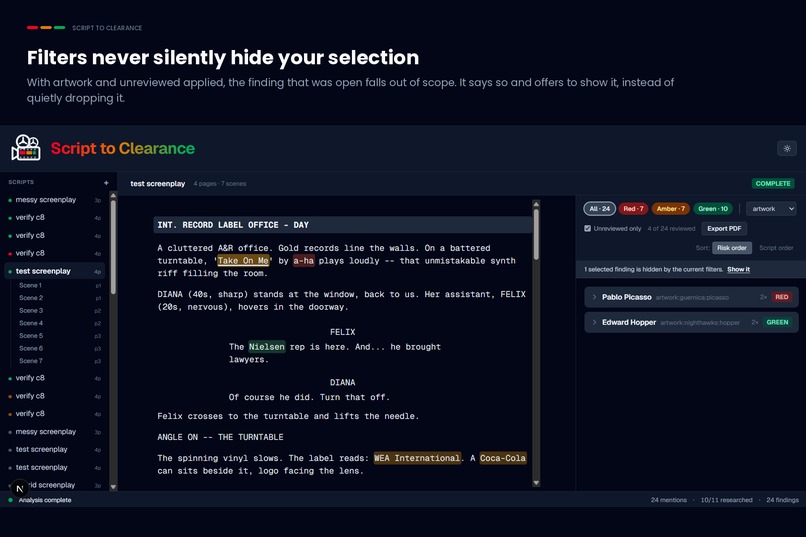Open the selected test screenplay script
Screen dimensions: 806x537
[56, 271]
